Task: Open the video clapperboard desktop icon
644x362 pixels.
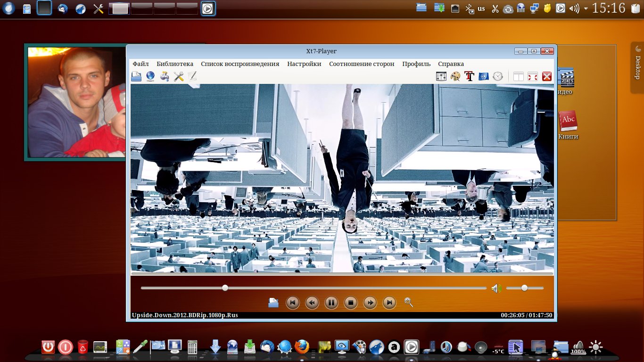Action: 565,81
